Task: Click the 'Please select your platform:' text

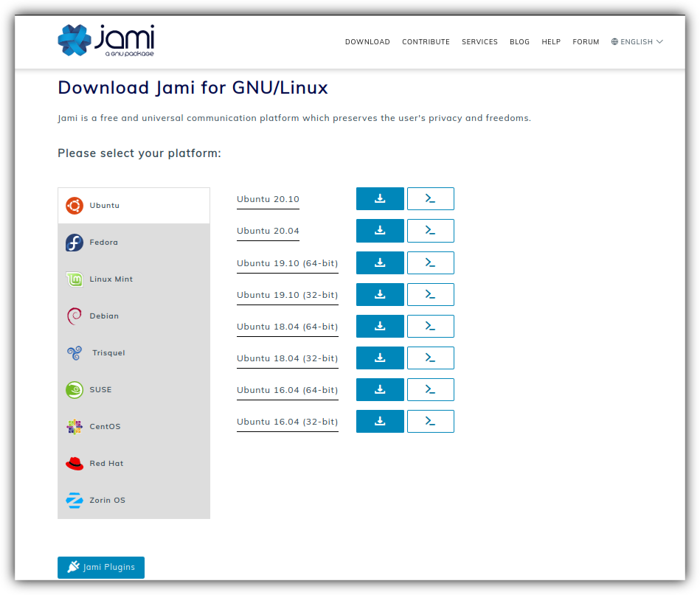Action: click(x=139, y=153)
